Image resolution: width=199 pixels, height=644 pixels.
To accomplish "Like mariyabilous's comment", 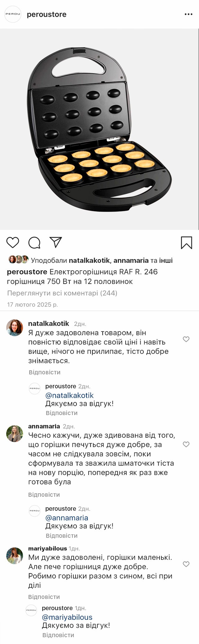I will pos(186,564).
